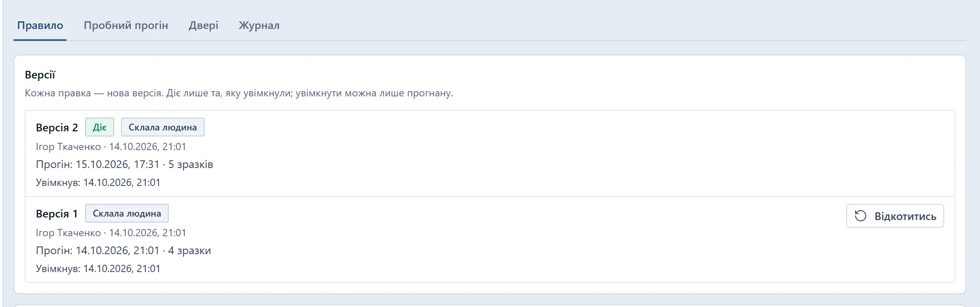
Task: Select the Версія 1 title
Action: tap(57, 214)
